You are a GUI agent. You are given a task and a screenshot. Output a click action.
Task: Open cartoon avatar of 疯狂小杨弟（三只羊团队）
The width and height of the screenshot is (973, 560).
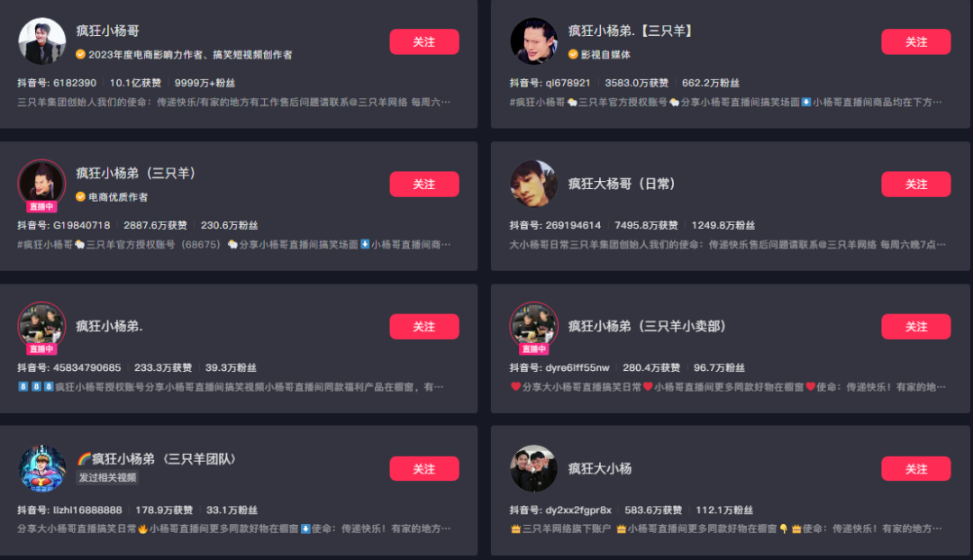[x=41, y=468]
